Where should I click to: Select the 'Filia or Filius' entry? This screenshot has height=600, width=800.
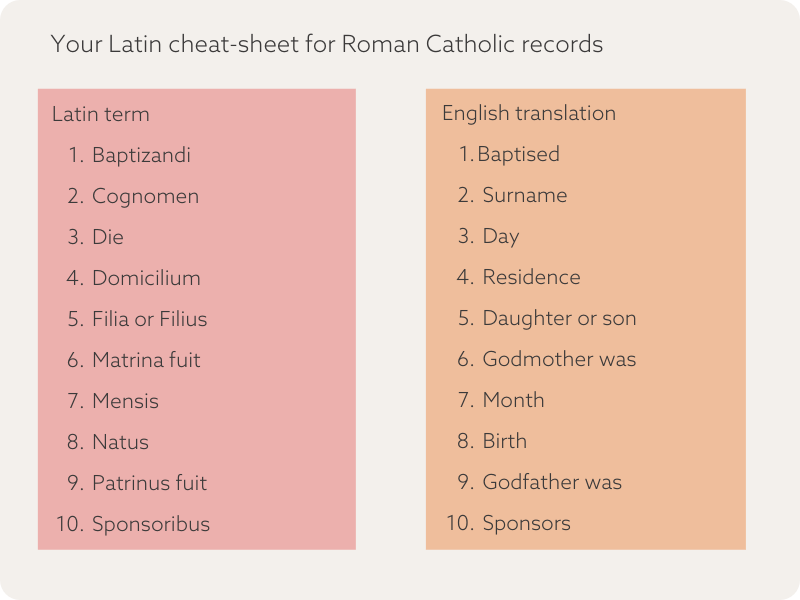coord(149,319)
